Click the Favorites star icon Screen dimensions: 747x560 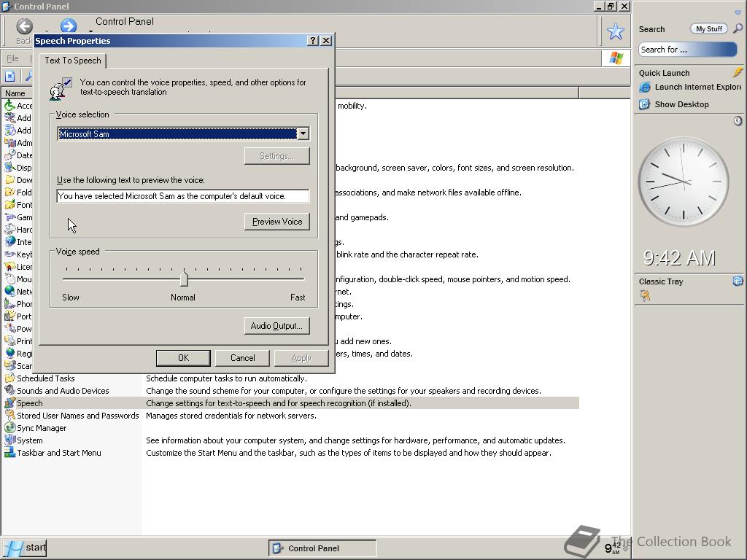click(616, 31)
